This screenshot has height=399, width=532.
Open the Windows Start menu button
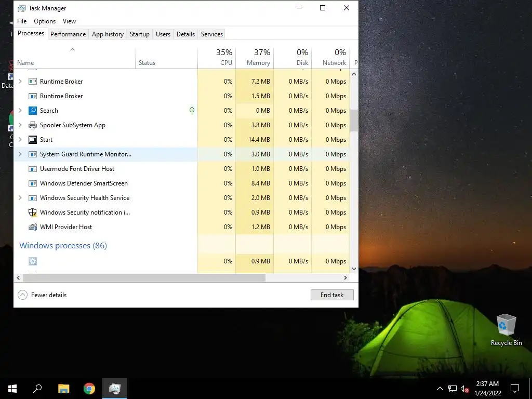(12, 389)
